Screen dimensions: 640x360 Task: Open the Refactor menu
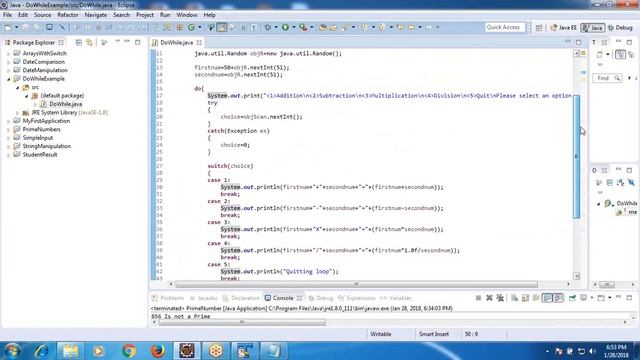coord(68,15)
